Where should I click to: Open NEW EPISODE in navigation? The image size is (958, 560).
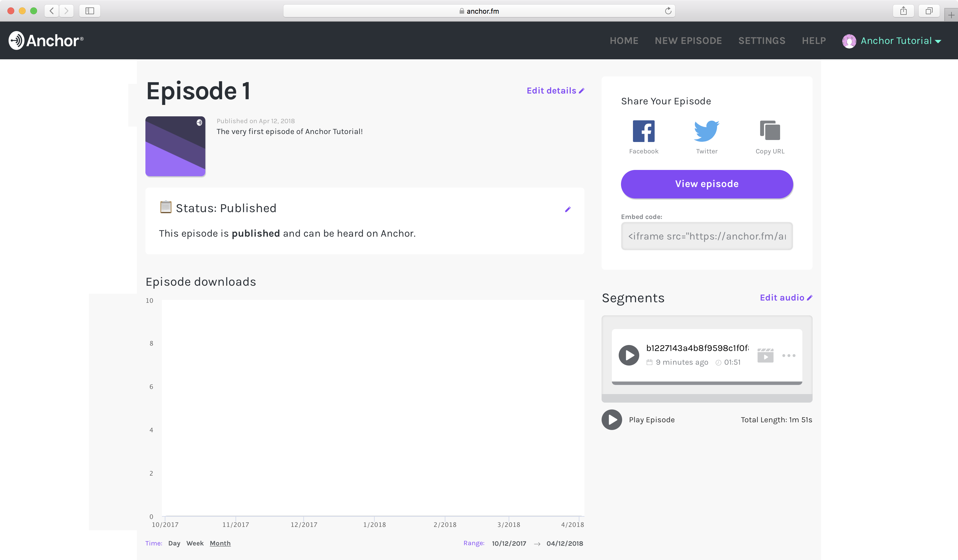(688, 41)
